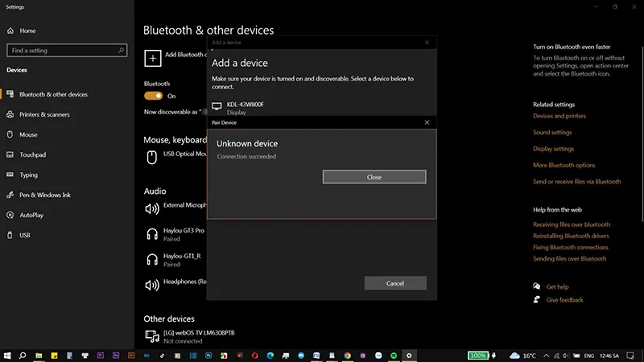Click the Bluetooth & other devices sidebar icon
Viewport: 644px width, 362px height.
coord(11,94)
